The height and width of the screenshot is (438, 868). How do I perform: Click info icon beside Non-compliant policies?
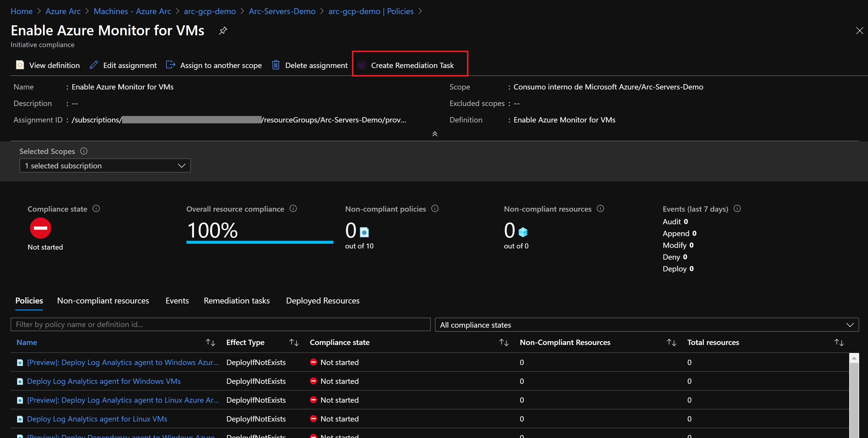(x=435, y=208)
